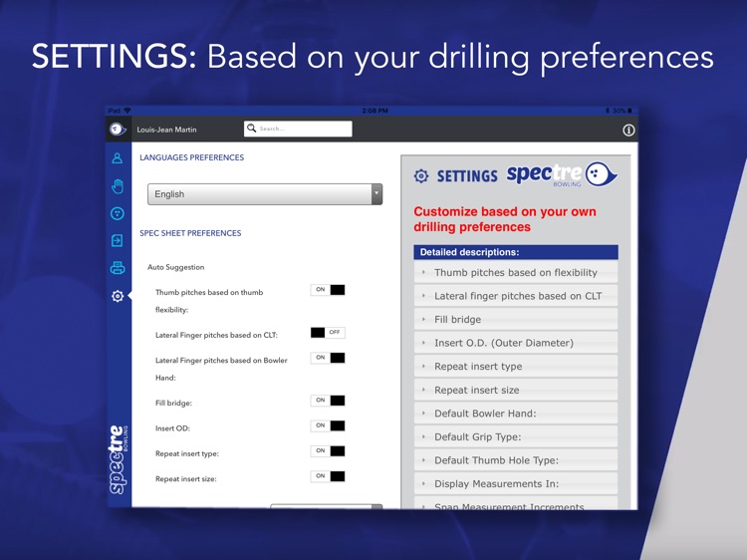Viewport: 747px width, 560px height.
Task: Expand Lateral finger pitches based on CLT description
Action: [x=516, y=296]
